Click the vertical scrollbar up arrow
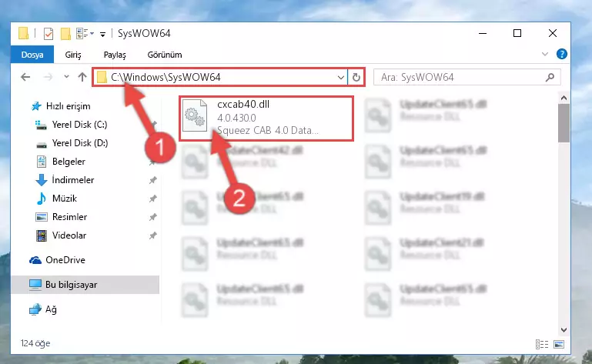 pos(564,98)
